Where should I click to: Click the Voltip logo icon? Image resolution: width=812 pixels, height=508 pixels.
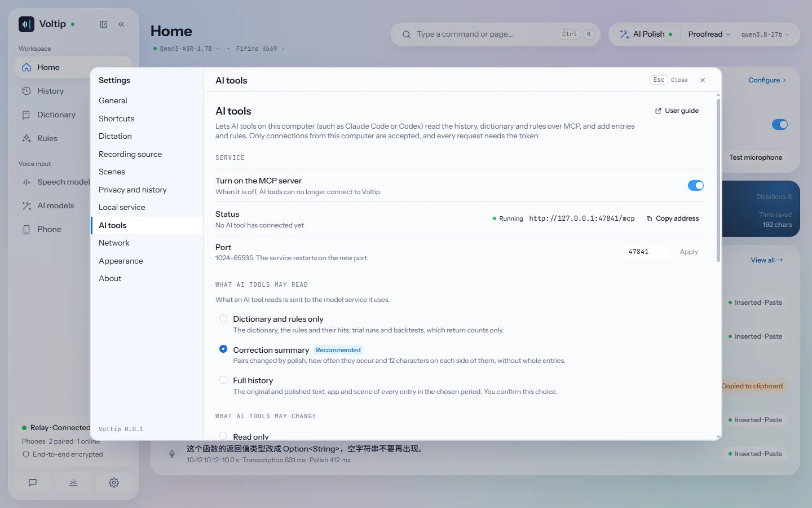click(x=26, y=24)
